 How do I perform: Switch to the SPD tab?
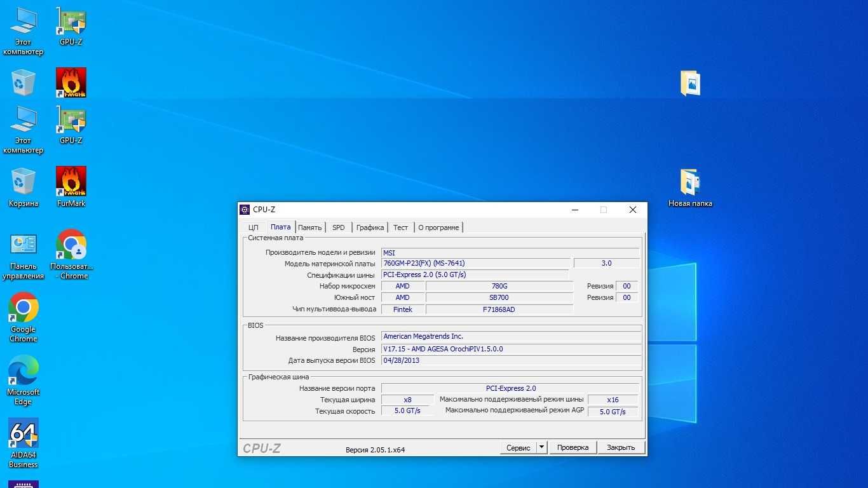[339, 227]
